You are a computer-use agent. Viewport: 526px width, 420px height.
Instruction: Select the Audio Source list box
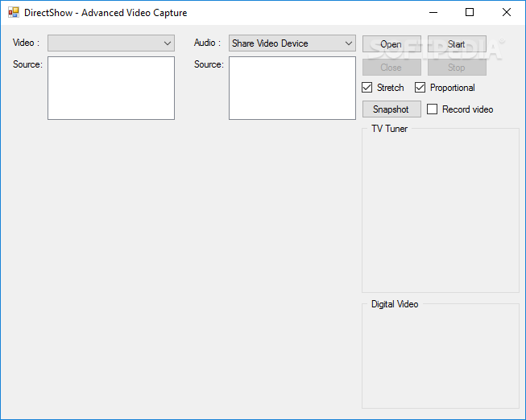click(292, 88)
